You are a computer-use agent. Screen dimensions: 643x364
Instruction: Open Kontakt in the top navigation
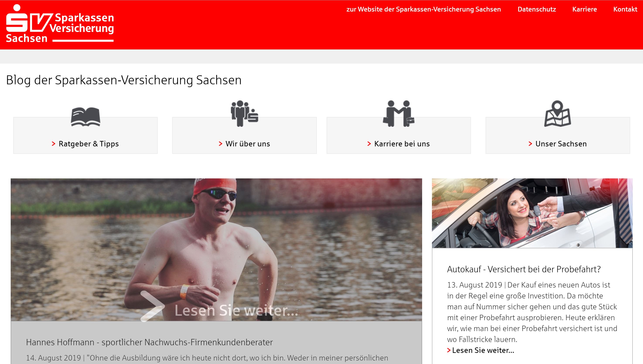(625, 9)
